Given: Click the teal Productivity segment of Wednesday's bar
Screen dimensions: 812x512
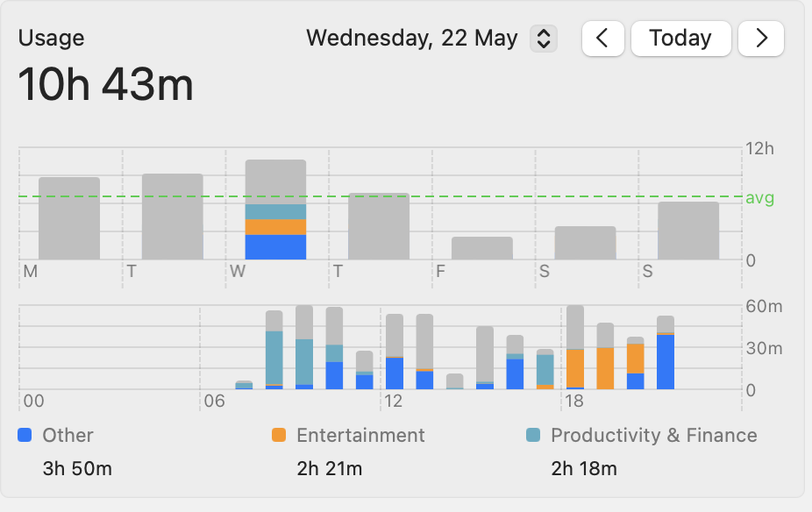Looking at the screenshot, I should coord(275,211).
